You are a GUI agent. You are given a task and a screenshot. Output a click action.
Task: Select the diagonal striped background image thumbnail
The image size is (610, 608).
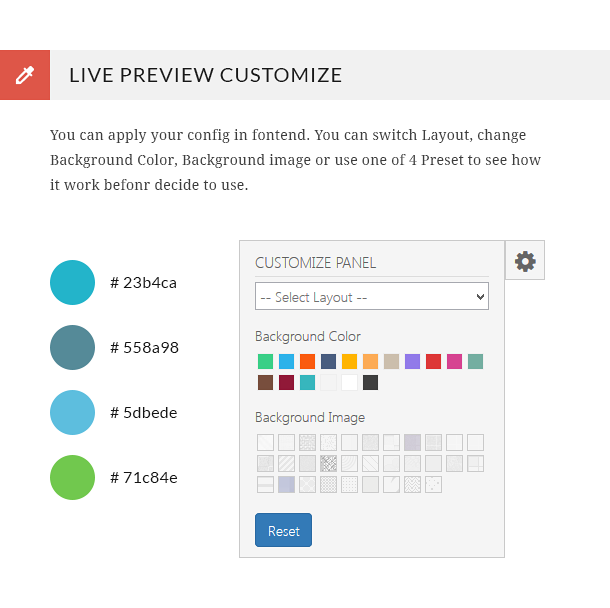click(x=286, y=463)
